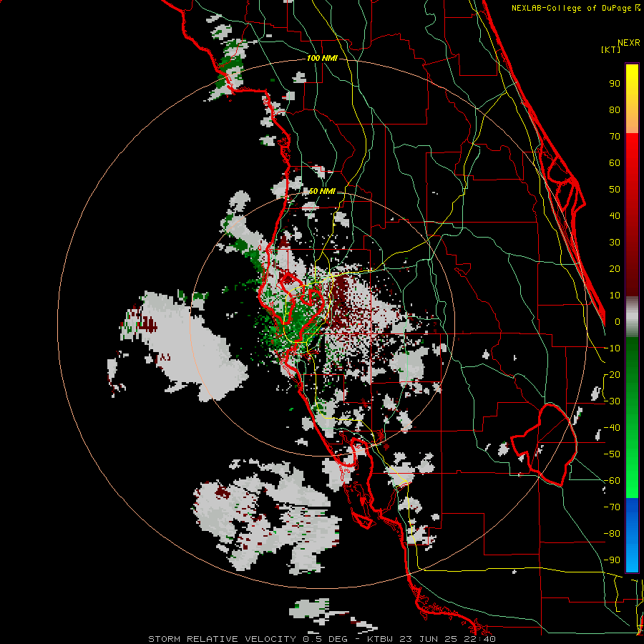644x644 pixels.
Task: Click the -30 knots scale label
Action: click(x=612, y=401)
